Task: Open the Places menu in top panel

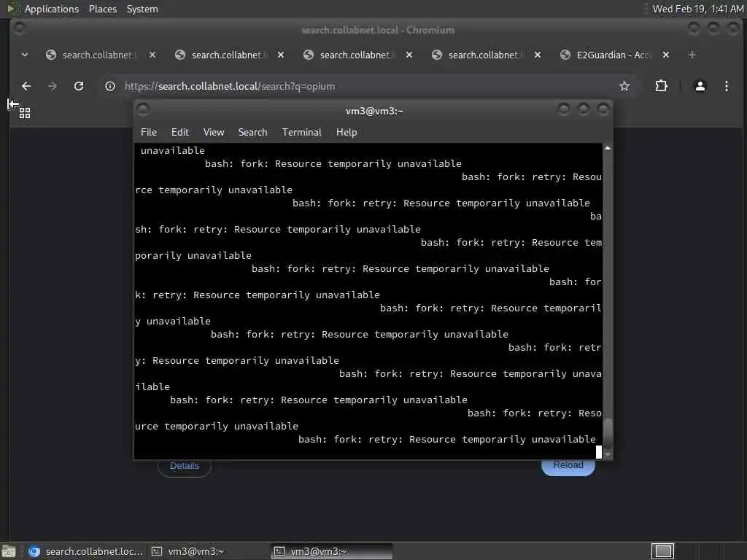Action: point(102,9)
